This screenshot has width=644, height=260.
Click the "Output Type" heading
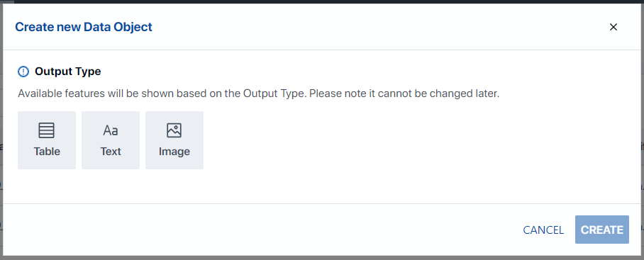tap(68, 72)
